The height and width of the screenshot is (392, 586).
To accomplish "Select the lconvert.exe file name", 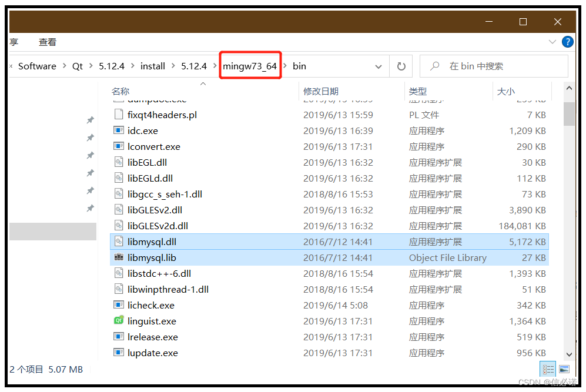I will pyautogui.click(x=153, y=146).
